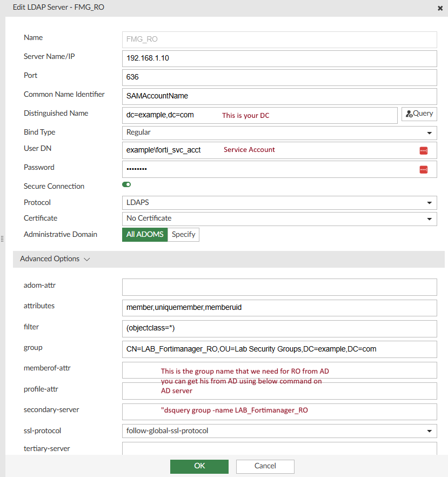448x477 pixels.
Task: Select Specify administrative domain option
Action: 183,235
